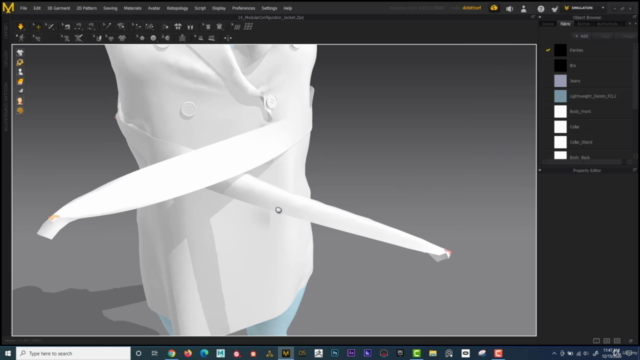Open Photoshop from the taskbar
This screenshot has width=640, height=360.
point(335,353)
